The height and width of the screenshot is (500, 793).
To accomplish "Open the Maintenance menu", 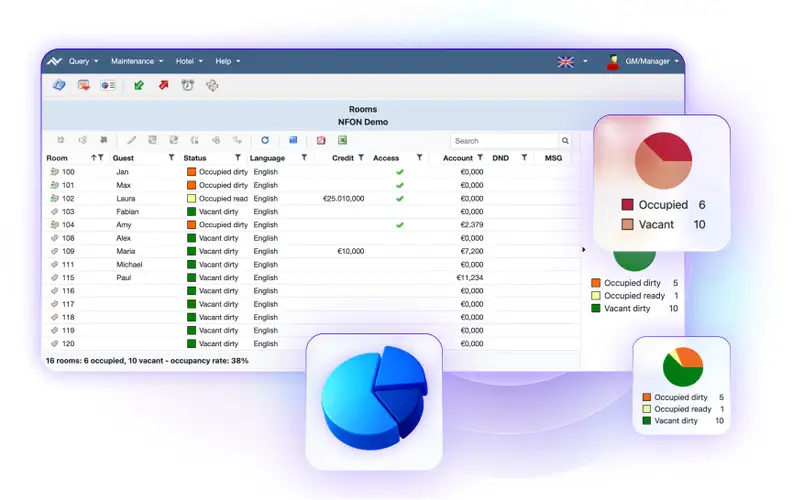I will tap(135, 61).
